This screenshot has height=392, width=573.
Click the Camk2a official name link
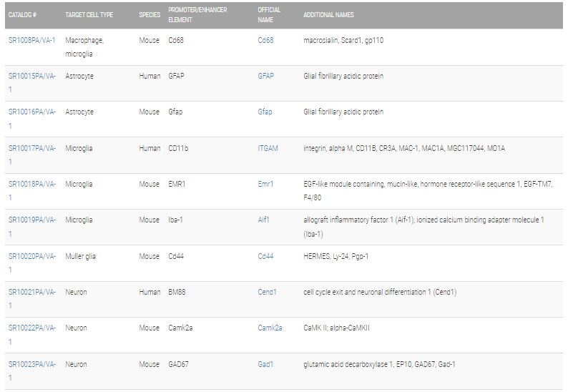point(270,328)
